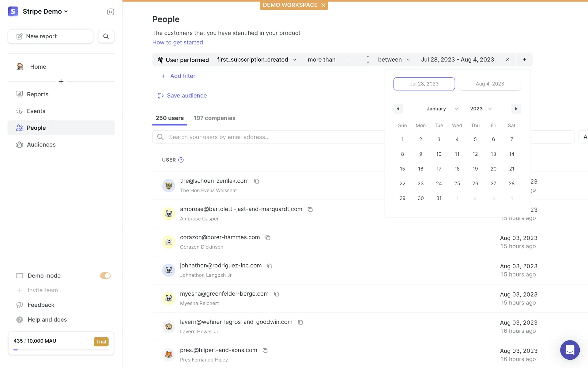Open the USER column help icon

(181, 160)
